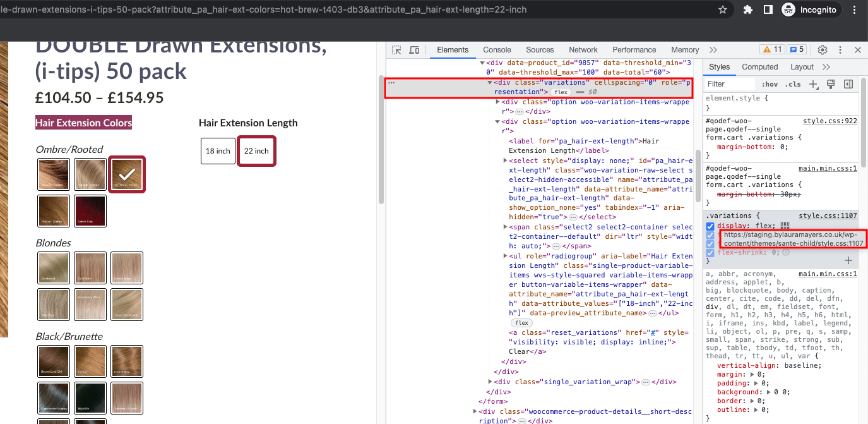Image resolution: width=868 pixels, height=424 pixels.
Task: Pick the first swatch under Blondes
Action: (x=54, y=268)
